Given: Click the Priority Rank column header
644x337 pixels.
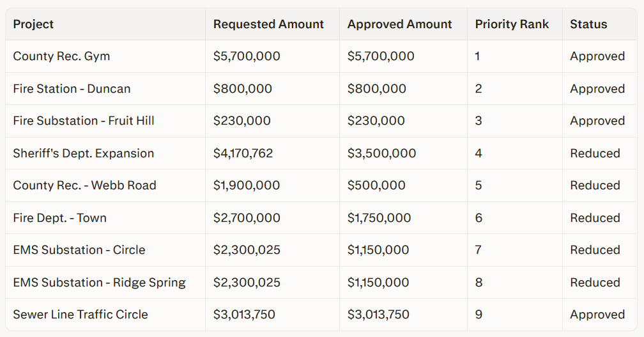Looking at the screenshot, I should point(512,24).
